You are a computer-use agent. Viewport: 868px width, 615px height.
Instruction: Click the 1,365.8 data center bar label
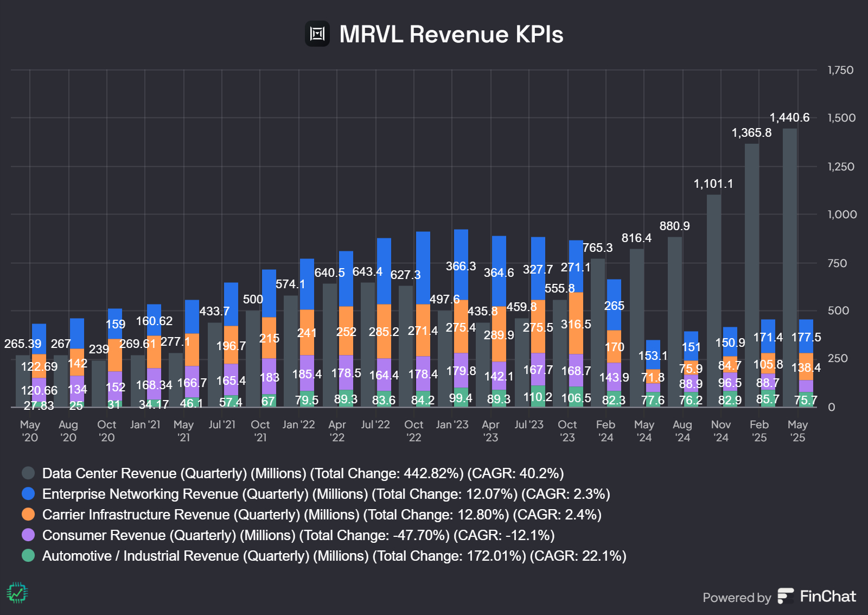751,132
